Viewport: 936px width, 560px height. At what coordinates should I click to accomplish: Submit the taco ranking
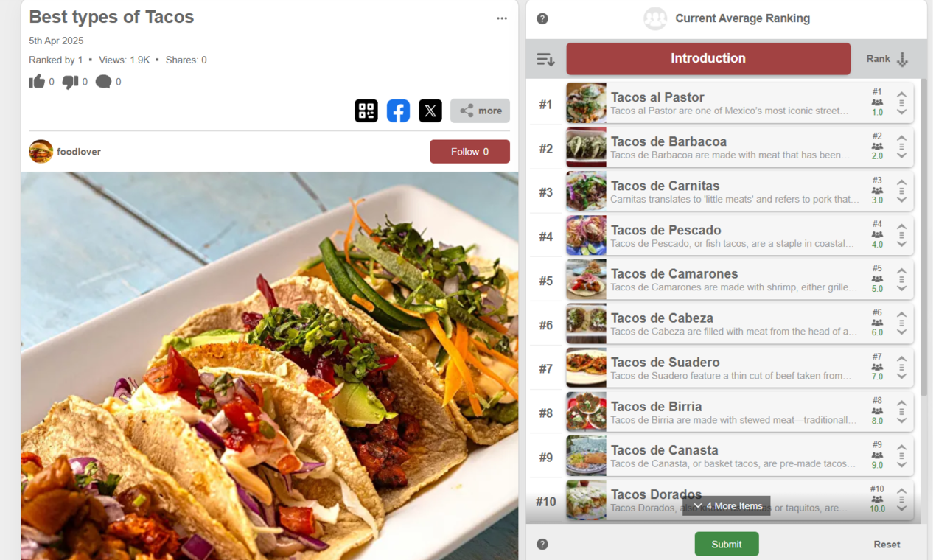pos(727,544)
